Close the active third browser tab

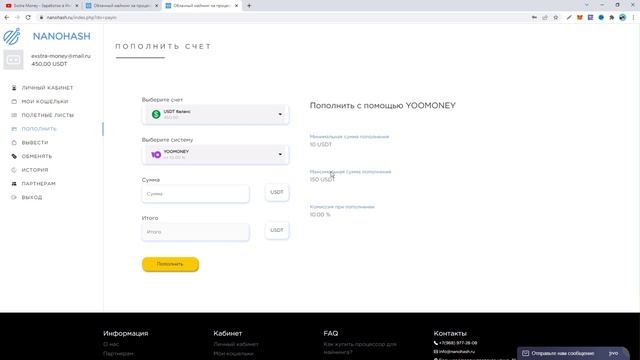236,6
